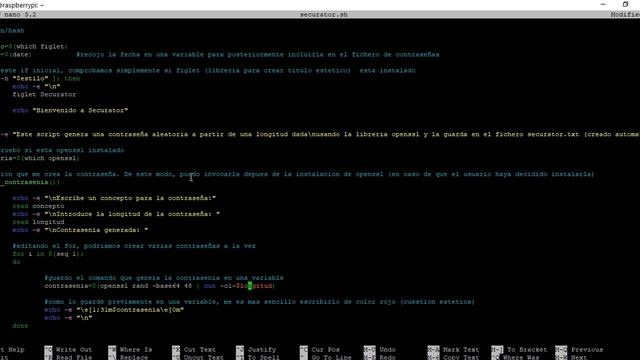Minimize the terminal window
Screen dimensions: 640x360
click(603, 4)
